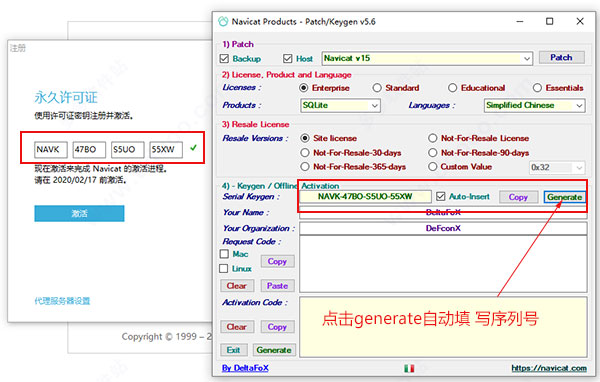
Task: Click the serial keygen text field
Action: coord(365,196)
